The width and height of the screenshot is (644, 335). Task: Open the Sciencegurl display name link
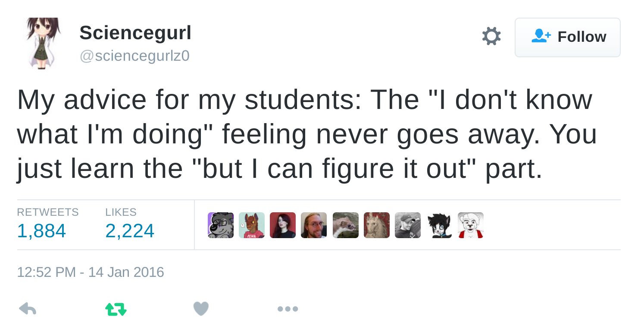point(135,33)
